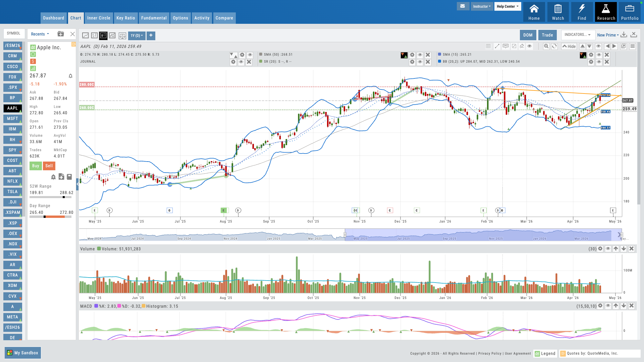644x362 pixels.
Task: Switch to OHLC bars chart type
Action: 94,36
